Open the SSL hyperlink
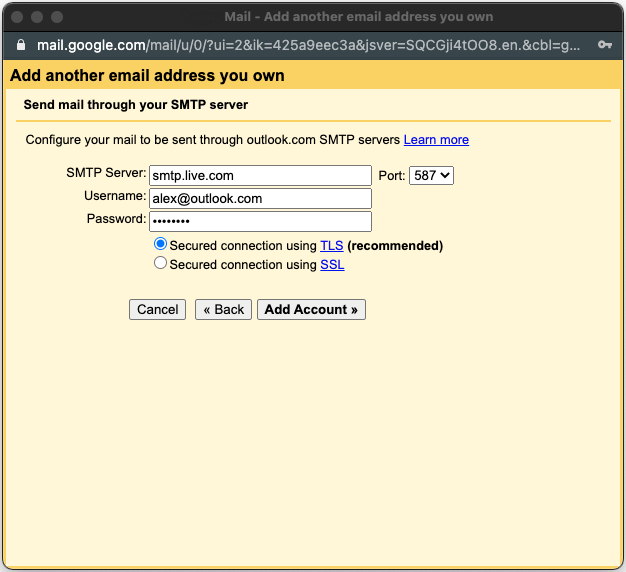This screenshot has height=572, width=626. [332, 265]
